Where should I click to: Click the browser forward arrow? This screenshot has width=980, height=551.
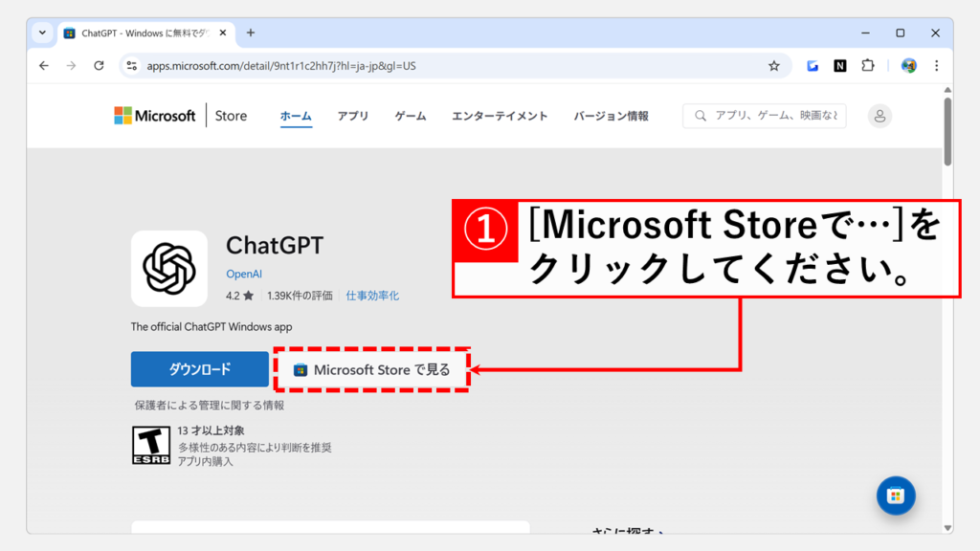coord(71,66)
